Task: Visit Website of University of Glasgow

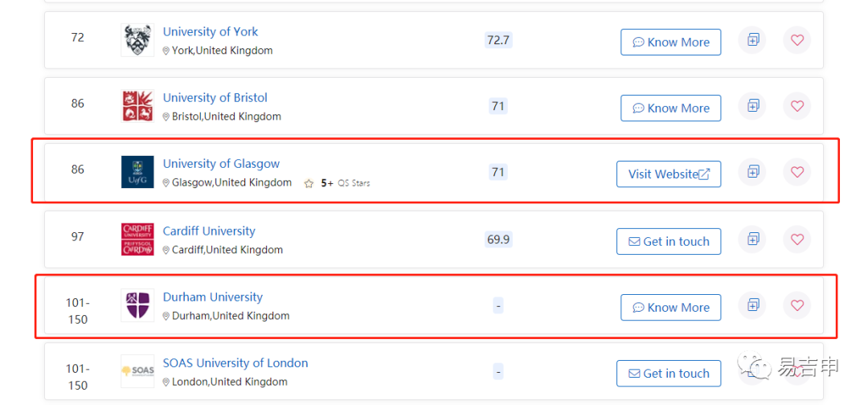Action: (669, 174)
